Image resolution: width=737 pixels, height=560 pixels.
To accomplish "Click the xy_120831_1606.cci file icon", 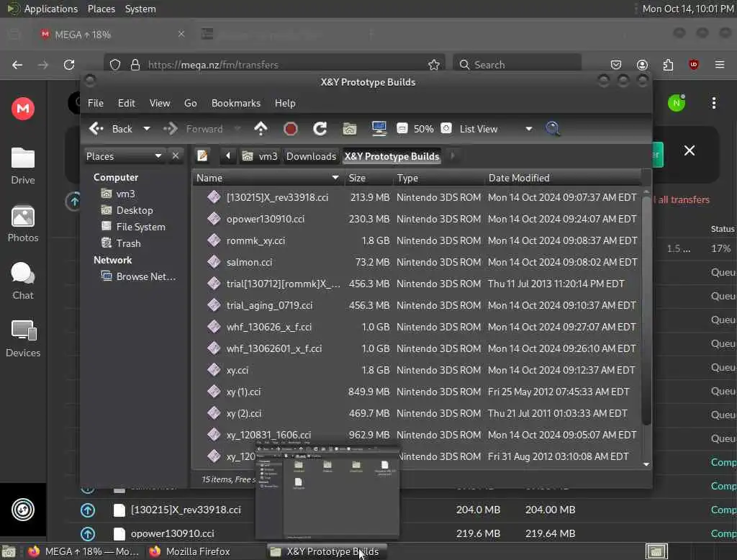I will [x=214, y=435].
